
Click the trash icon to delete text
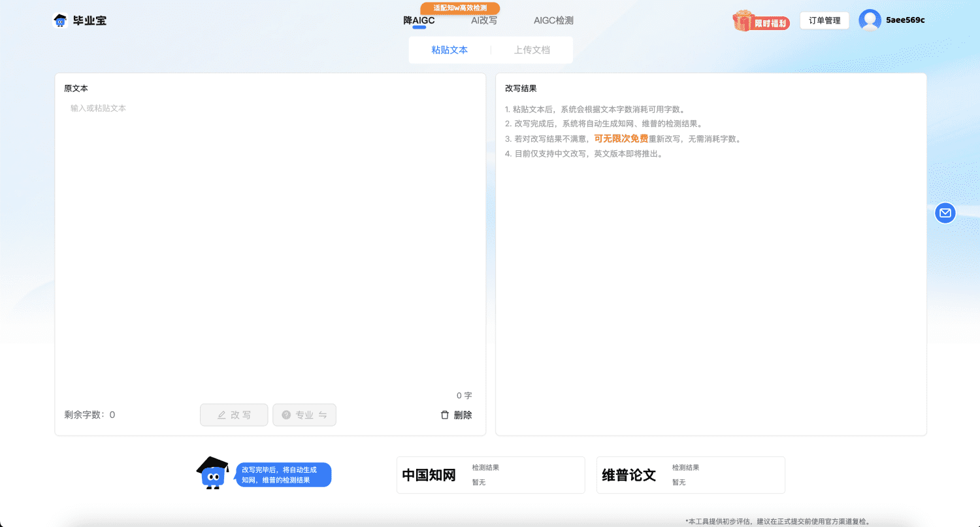click(x=445, y=415)
